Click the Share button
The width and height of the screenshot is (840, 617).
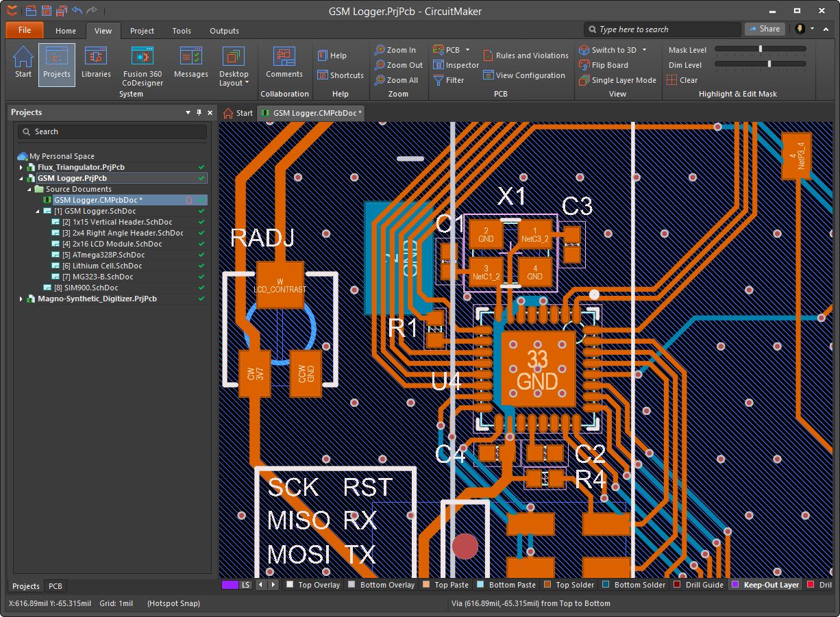pos(764,29)
